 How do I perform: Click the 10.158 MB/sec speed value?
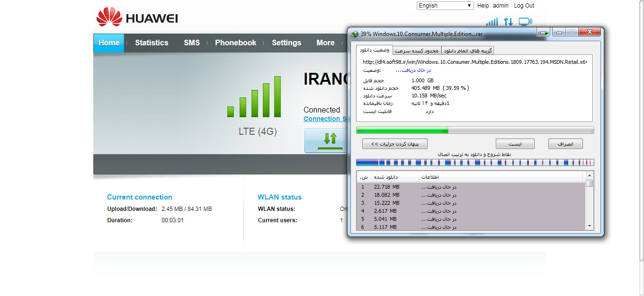coord(429,96)
